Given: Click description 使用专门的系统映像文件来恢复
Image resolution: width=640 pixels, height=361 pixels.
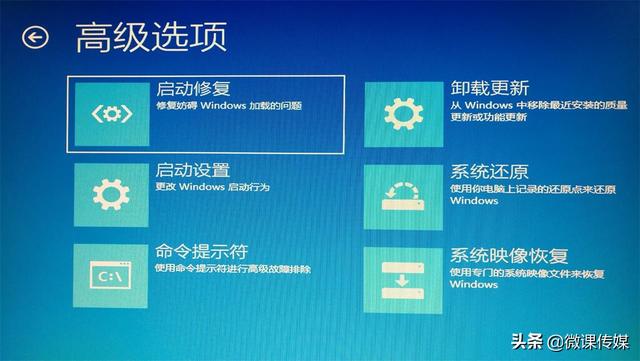Looking at the screenshot, I should coord(527,279).
